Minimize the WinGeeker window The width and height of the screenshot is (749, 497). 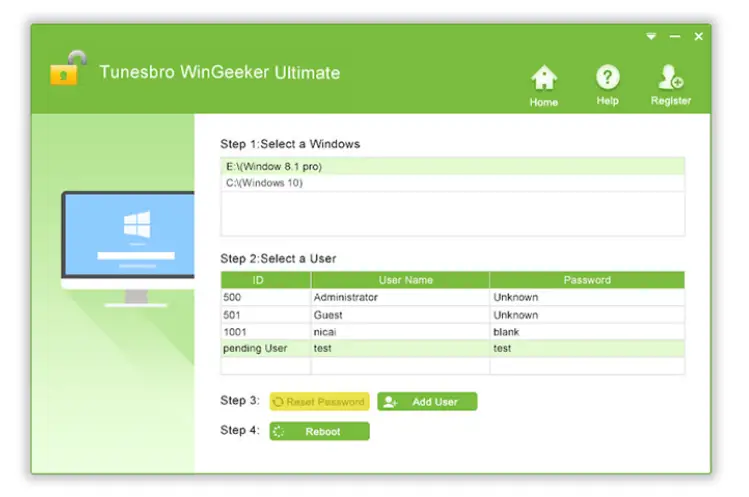(x=674, y=36)
